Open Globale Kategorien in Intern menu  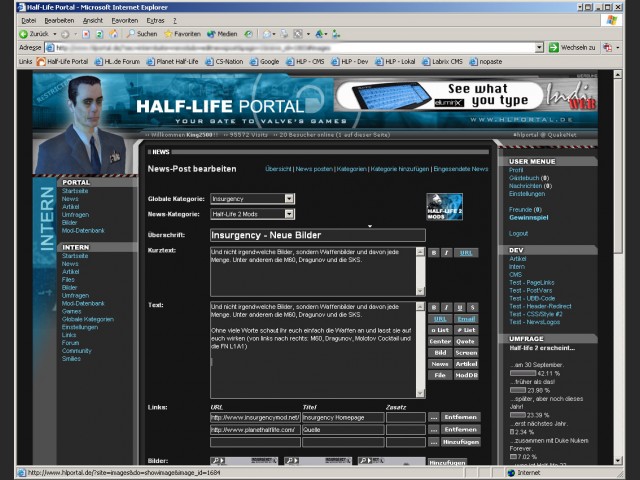(x=88, y=320)
